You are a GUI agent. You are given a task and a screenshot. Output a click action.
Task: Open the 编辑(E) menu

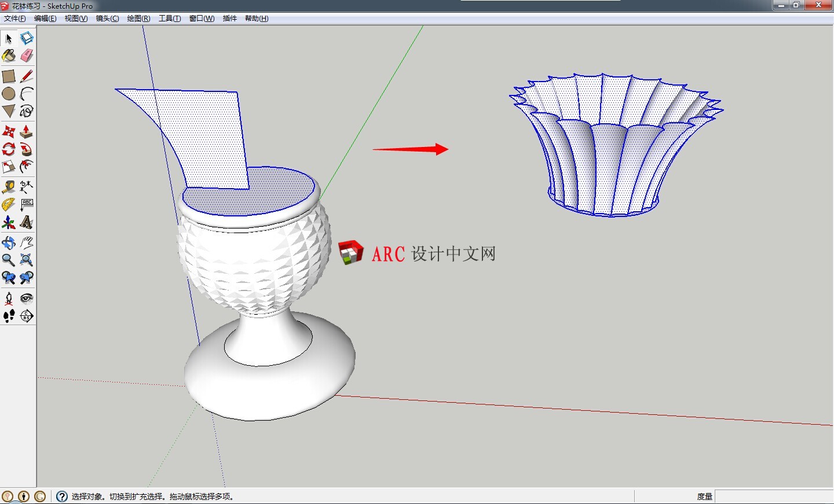[x=45, y=19]
